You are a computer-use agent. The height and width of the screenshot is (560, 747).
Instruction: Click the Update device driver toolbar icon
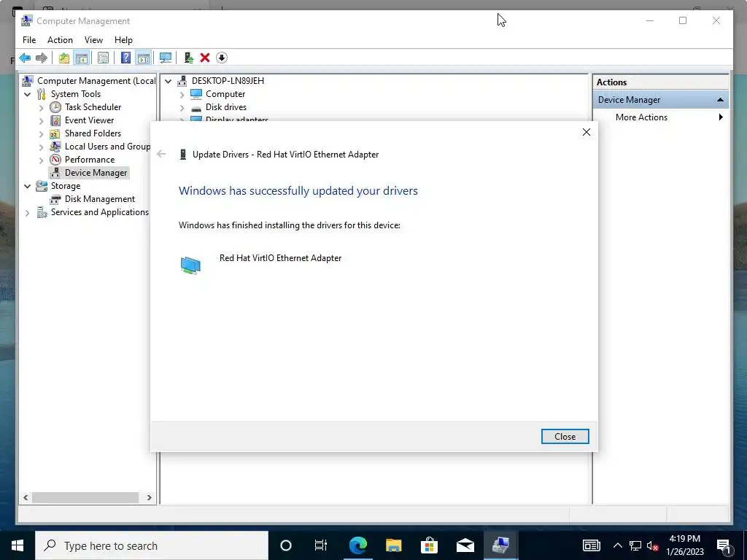pyautogui.click(x=189, y=58)
